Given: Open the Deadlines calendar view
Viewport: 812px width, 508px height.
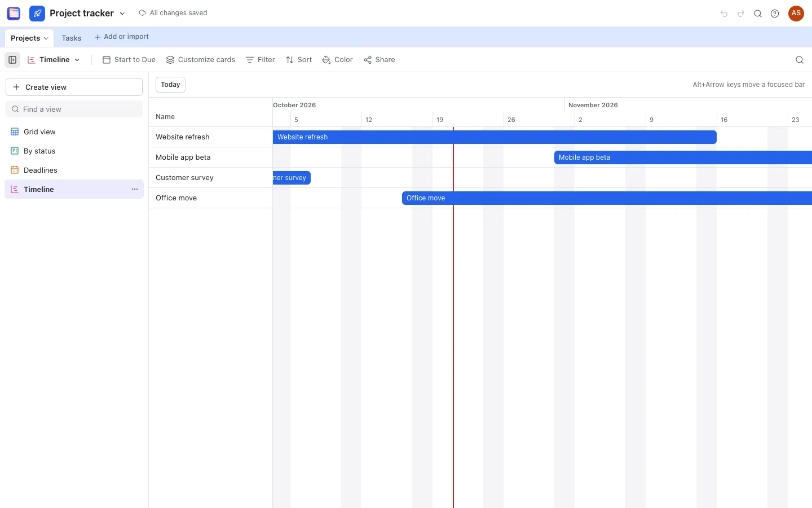Looking at the screenshot, I should coord(74,170).
